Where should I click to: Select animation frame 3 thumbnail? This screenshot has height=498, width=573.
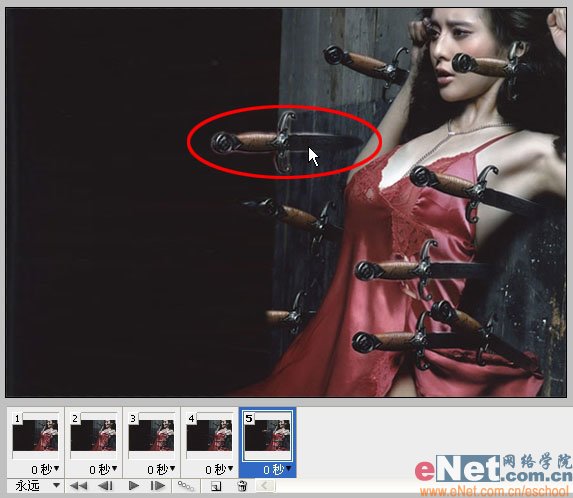pos(151,435)
